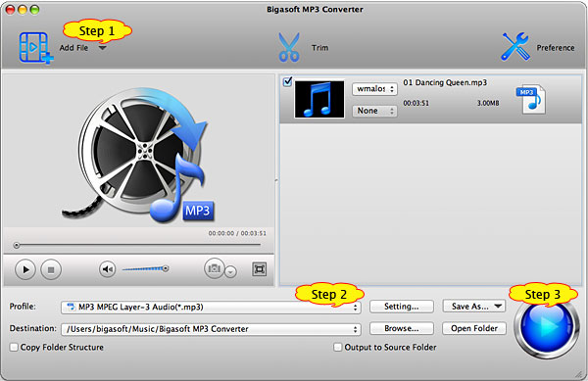
Task: Select the music note thumbnail of Dancing Queen
Action: [319, 99]
